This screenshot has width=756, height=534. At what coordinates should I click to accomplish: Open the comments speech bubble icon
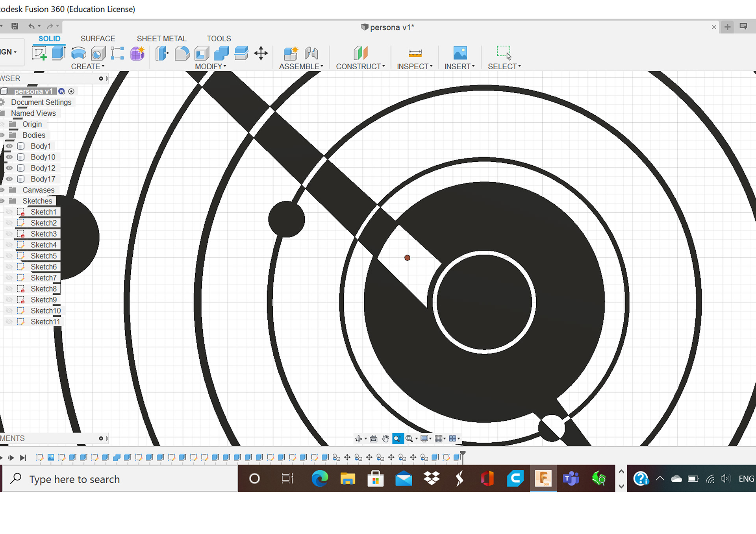(x=743, y=26)
